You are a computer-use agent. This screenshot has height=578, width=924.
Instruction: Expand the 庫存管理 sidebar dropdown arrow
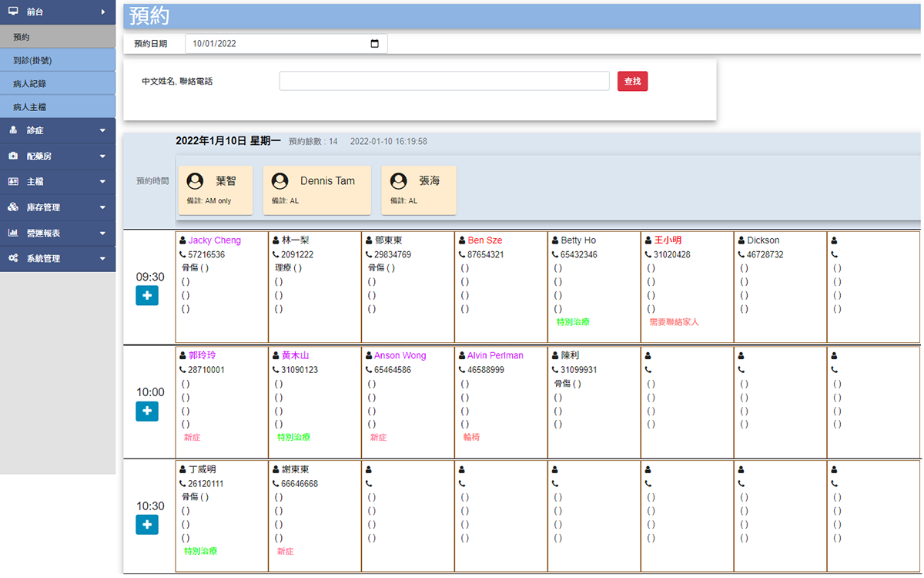(102, 207)
